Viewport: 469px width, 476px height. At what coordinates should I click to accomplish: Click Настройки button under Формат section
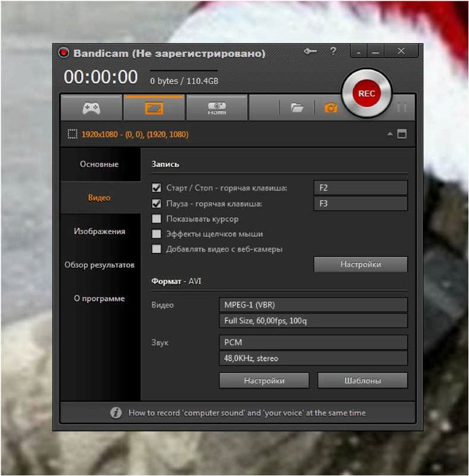[x=264, y=380]
